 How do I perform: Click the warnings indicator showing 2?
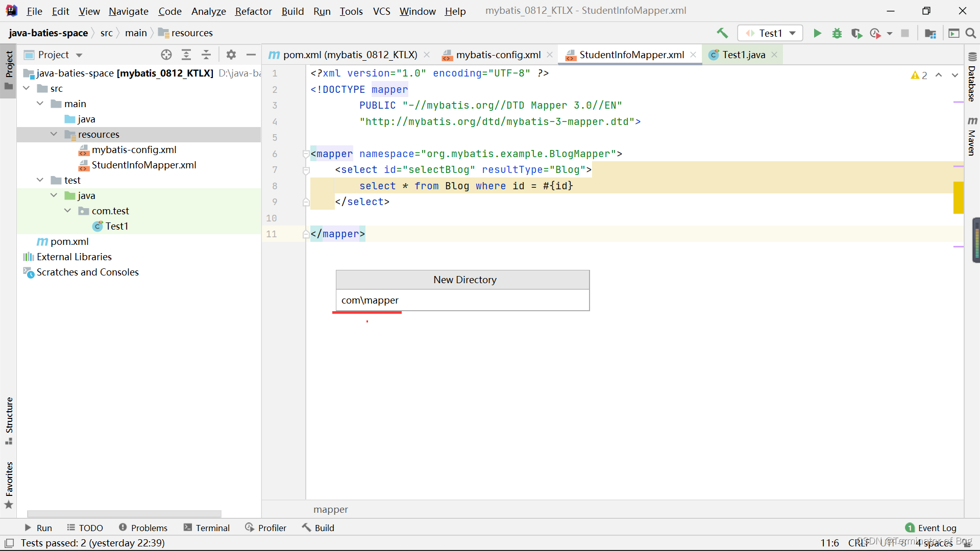[919, 76]
